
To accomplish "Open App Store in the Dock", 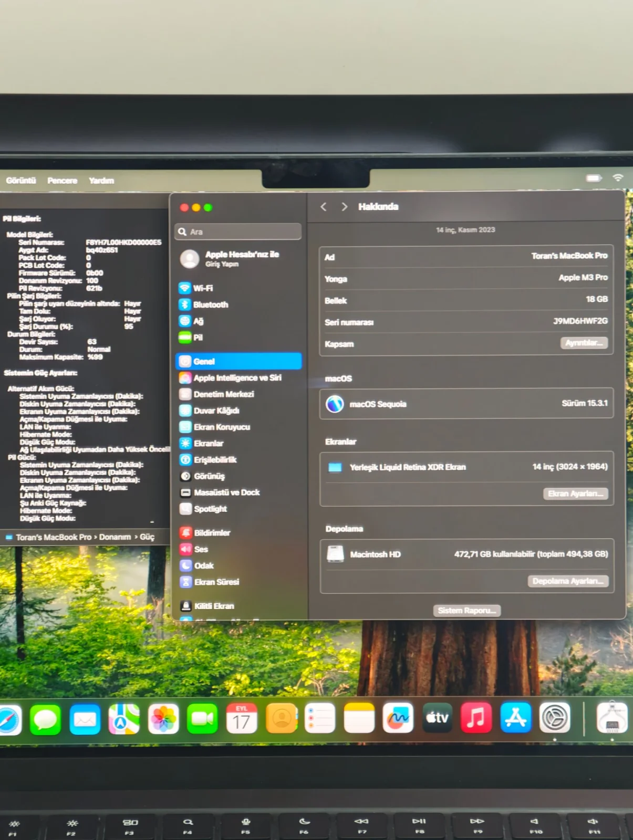I will tap(515, 717).
